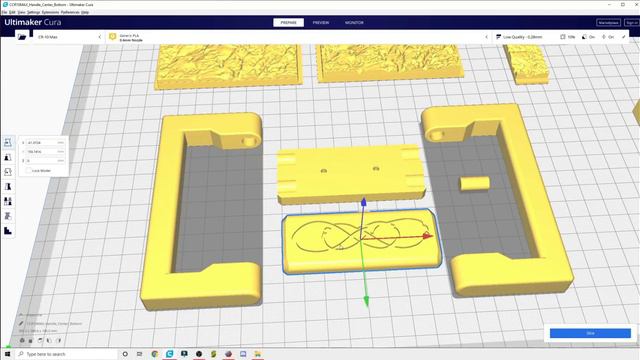640x360 pixels.
Task: Open the File menu
Action: pos(4,12)
